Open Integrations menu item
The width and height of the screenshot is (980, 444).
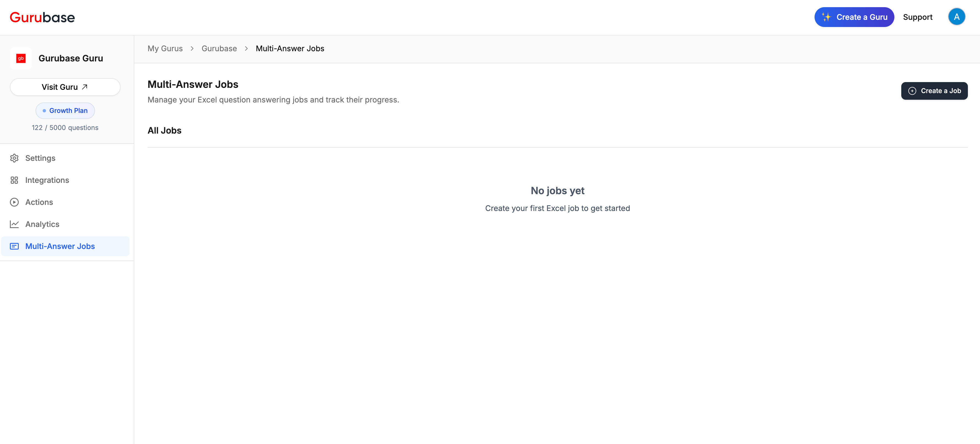coord(47,180)
